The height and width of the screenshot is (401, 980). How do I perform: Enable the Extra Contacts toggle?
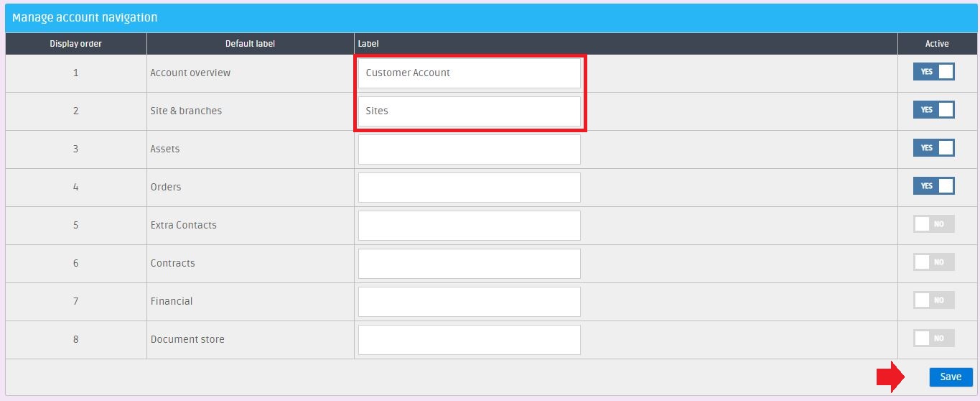(x=933, y=224)
